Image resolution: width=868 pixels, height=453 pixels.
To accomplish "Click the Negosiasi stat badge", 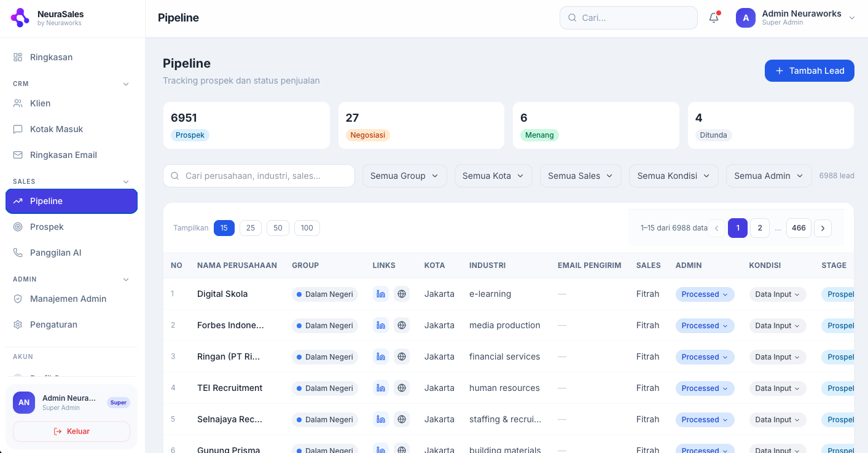I will (367, 135).
